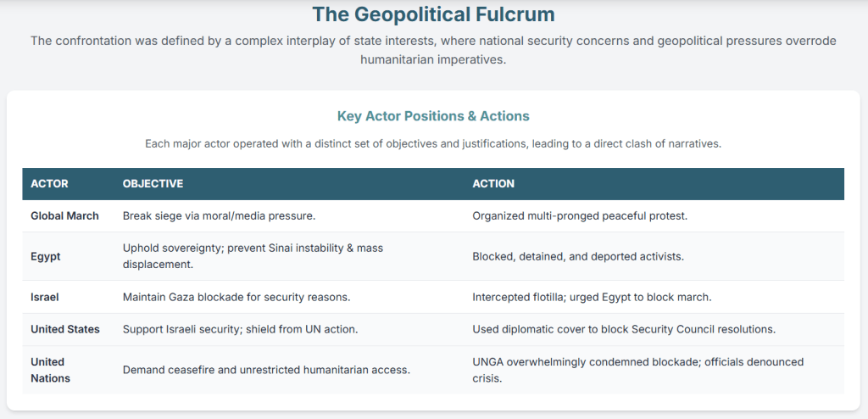Click the "Key Actor Positions & Actions" heading
Image resolution: width=868 pixels, height=419 pixels.
tap(433, 116)
